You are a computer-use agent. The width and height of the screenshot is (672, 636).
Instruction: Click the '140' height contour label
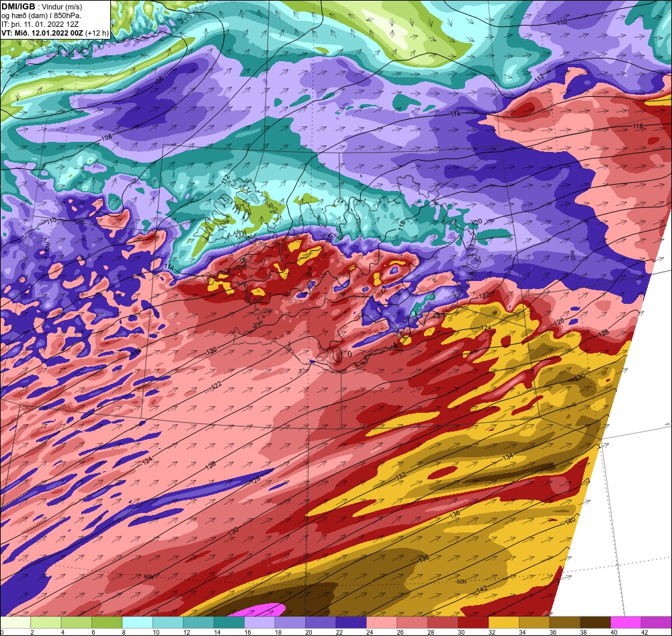570,521
